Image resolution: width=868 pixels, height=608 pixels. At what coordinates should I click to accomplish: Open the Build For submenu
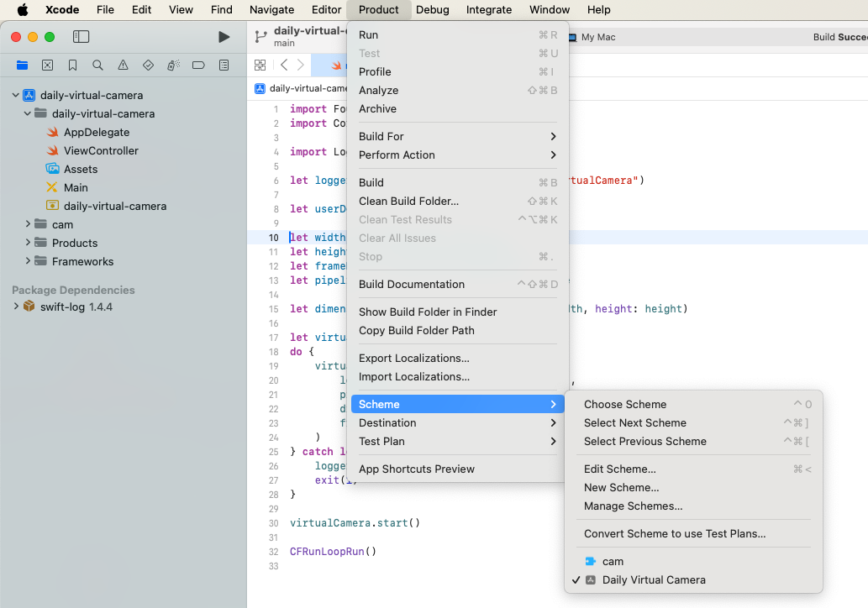click(457, 137)
